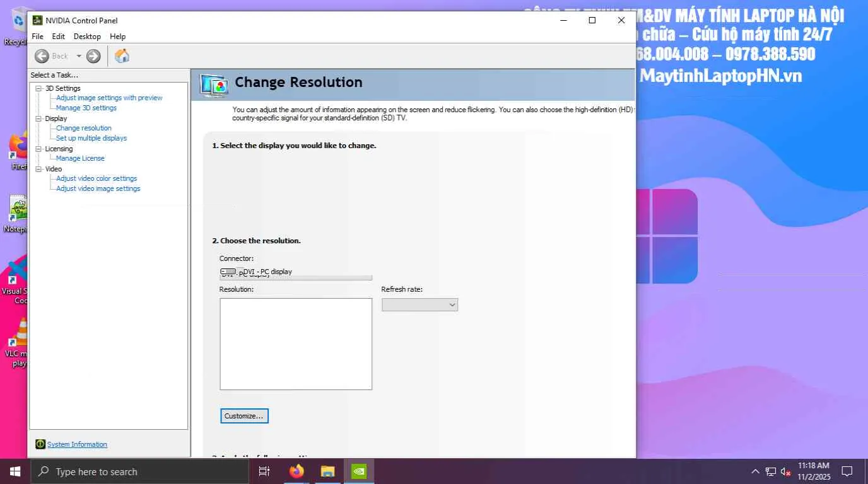This screenshot has height=484, width=868.
Task: Collapse the 3D Settings tree node
Action: pos(38,88)
